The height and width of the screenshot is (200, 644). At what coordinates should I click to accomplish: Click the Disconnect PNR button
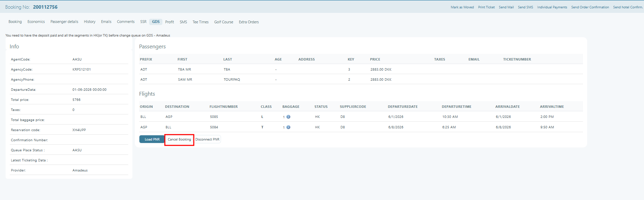coord(207,139)
